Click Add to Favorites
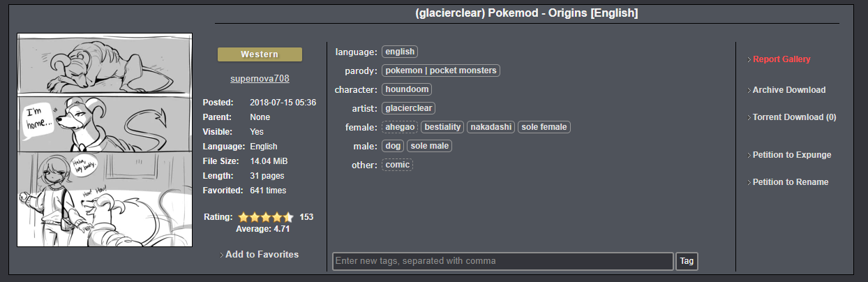 click(262, 255)
